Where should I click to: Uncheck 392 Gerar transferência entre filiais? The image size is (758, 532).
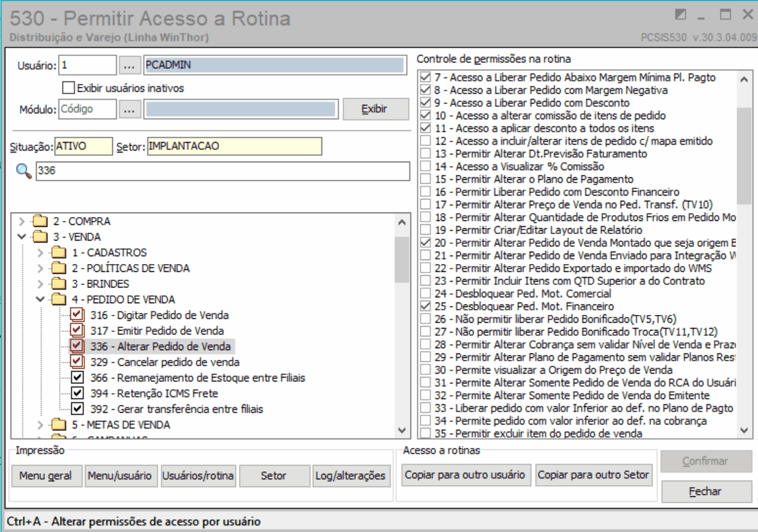[78, 409]
